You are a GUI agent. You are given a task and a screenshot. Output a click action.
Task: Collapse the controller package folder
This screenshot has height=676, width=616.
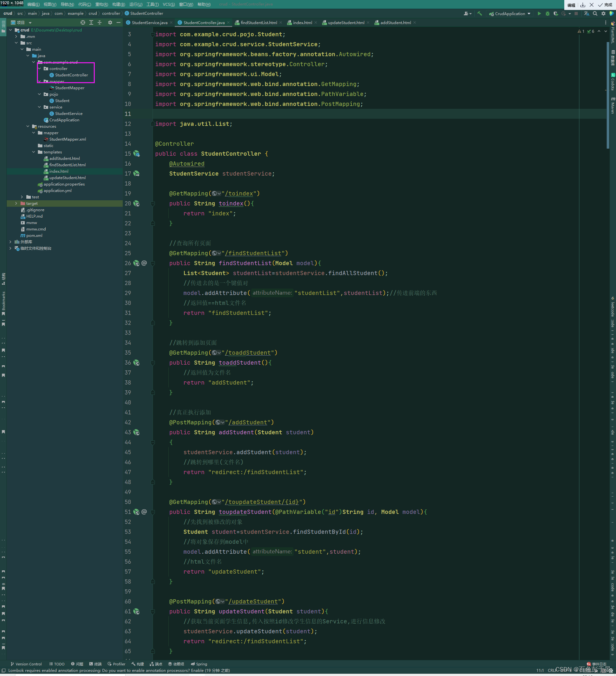tap(40, 68)
